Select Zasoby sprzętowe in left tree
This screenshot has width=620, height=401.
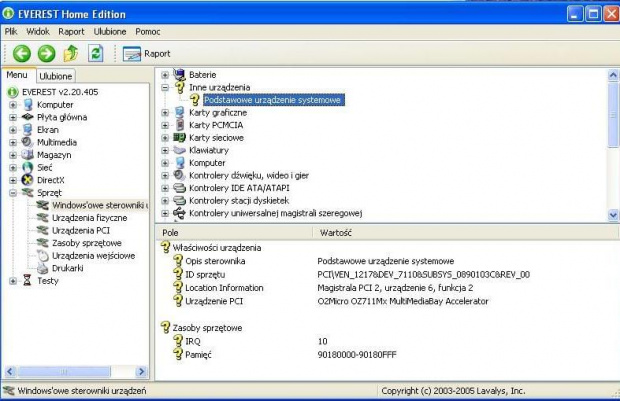click(x=87, y=243)
